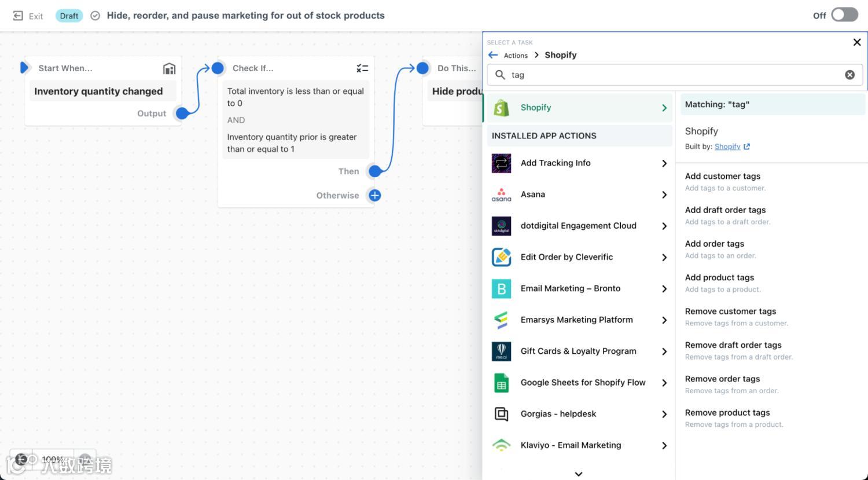Show more apps with the down chevron
This screenshot has width=868, height=480.
578,474
